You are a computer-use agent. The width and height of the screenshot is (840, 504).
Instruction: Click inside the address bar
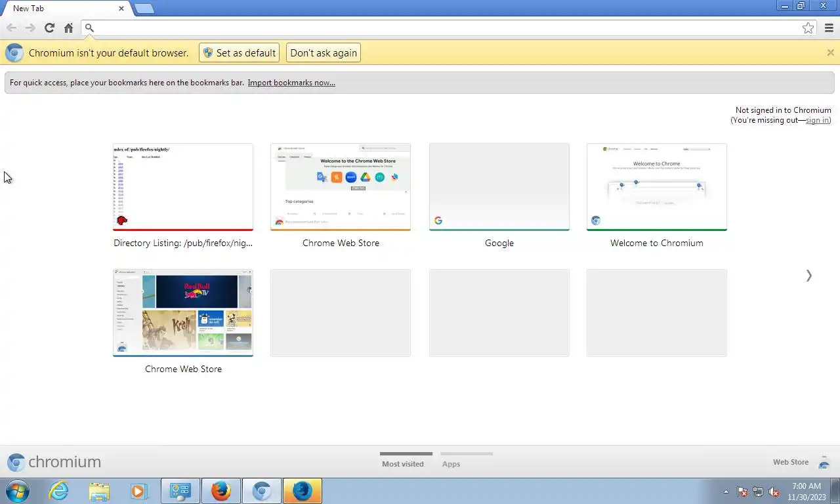[x=448, y=28]
